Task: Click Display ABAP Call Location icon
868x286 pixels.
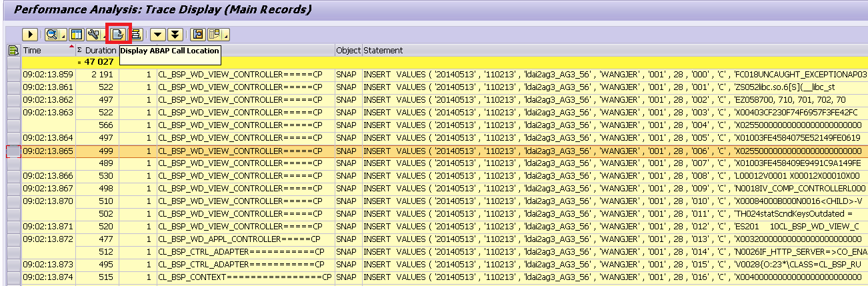Action: click(x=118, y=34)
